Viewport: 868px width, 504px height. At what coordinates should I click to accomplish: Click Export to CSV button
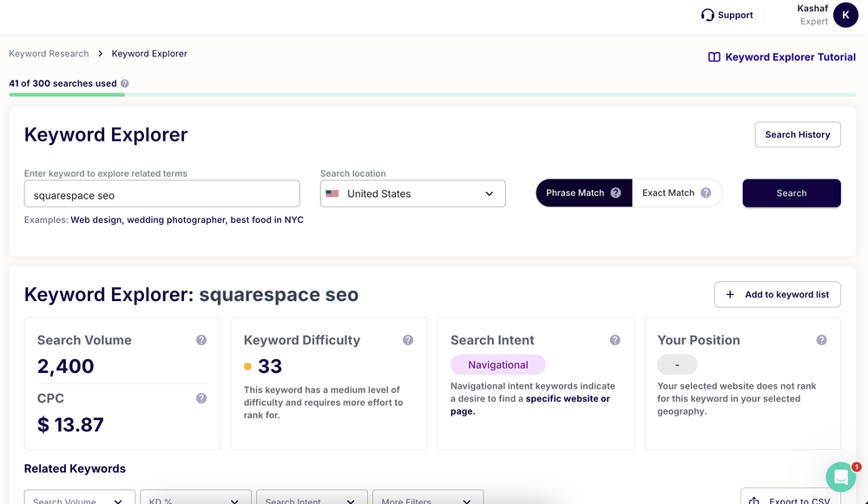tap(791, 497)
